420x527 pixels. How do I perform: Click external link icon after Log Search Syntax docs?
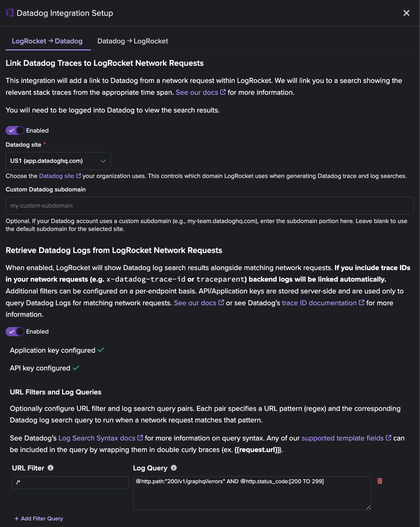pyautogui.click(x=140, y=438)
